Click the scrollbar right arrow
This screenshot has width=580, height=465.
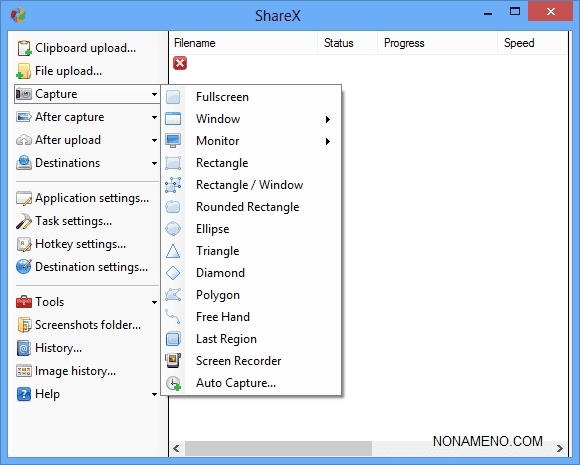(x=560, y=448)
